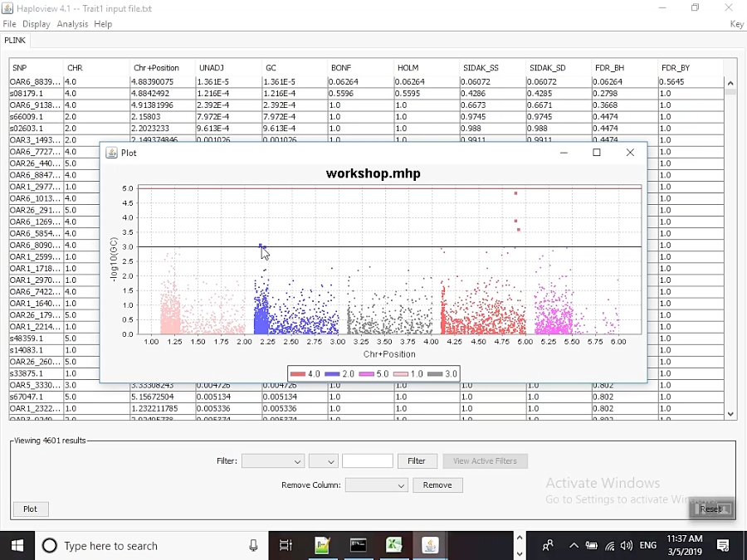Click the Remove button to delete a column
The image size is (747, 560).
pos(437,485)
